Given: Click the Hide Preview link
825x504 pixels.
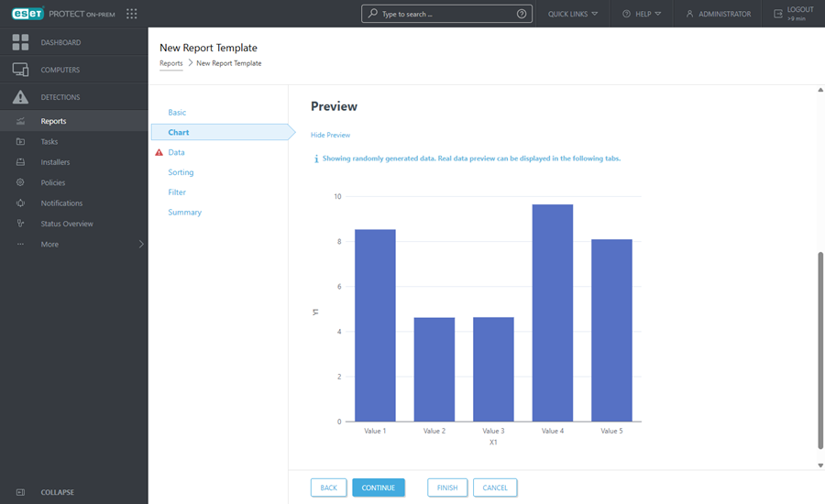Looking at the screenshot, I should pos(330,135).
